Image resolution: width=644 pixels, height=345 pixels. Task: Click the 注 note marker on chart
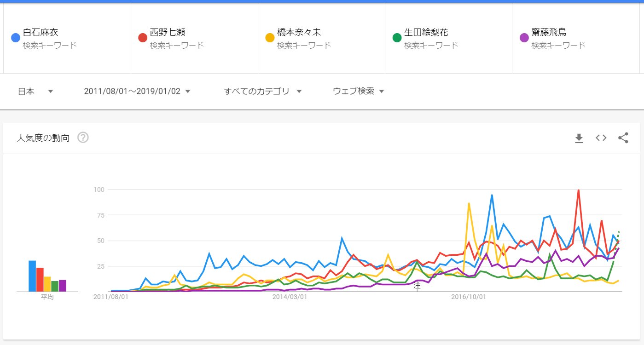pyautogui.click(x=417, y=286)
